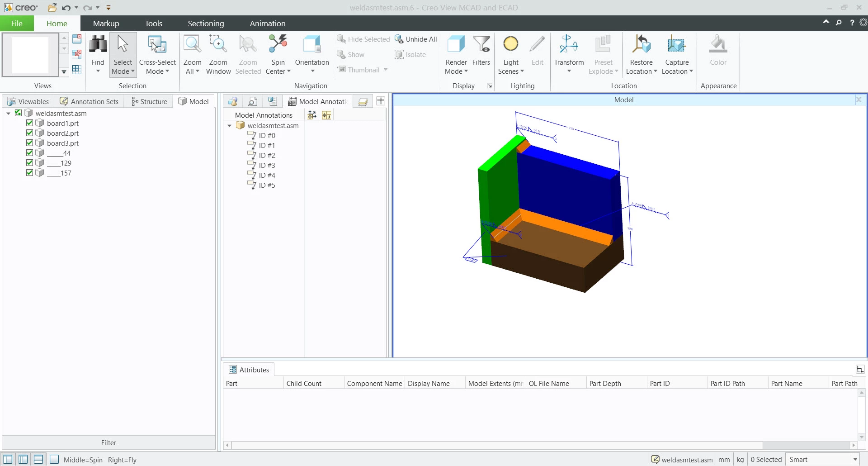Click the Redo arrow icon
The width and height of the screenshot is (868, 466).
pos(88,8)
